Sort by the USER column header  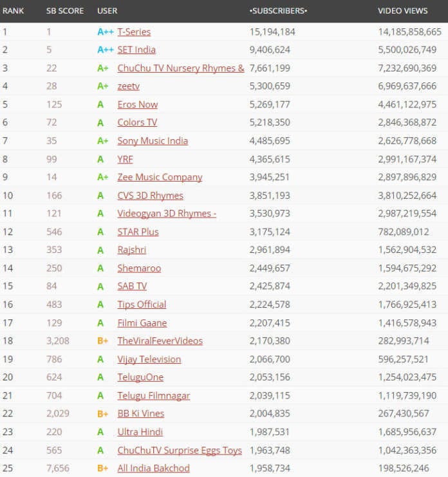[x=107, y=11]
